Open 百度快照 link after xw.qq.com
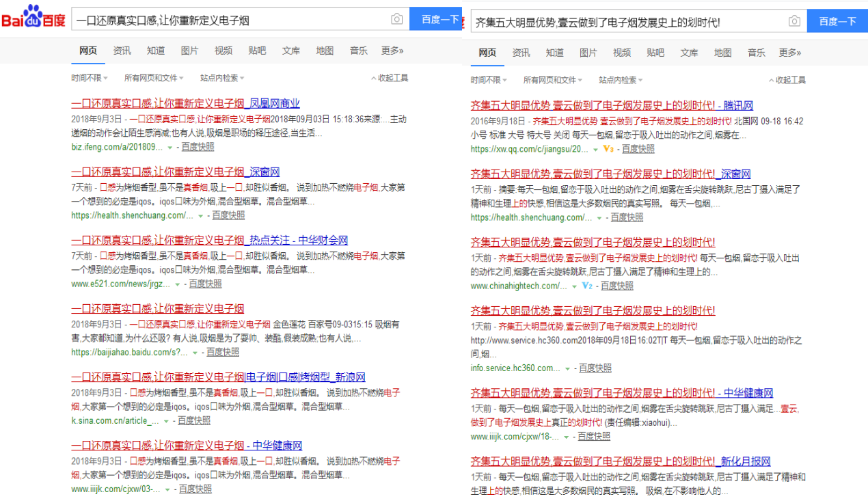868x501 pixels. 638,149
